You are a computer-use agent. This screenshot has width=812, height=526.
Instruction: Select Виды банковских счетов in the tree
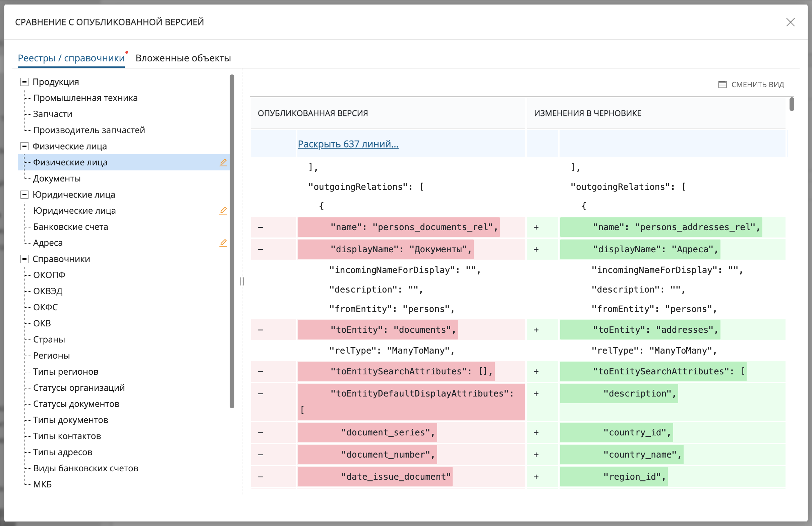click(85, 468)
